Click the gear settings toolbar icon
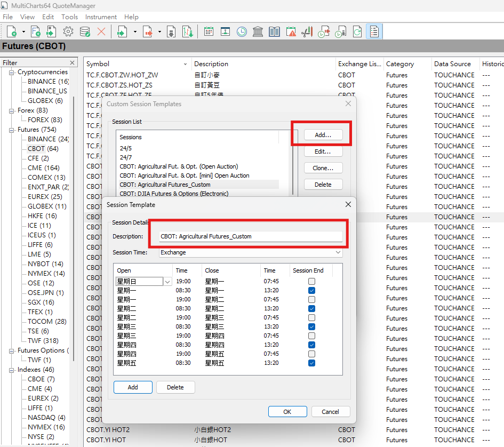Screen dimensions: 504x447 pyautogui.click(x=68, y=32)
